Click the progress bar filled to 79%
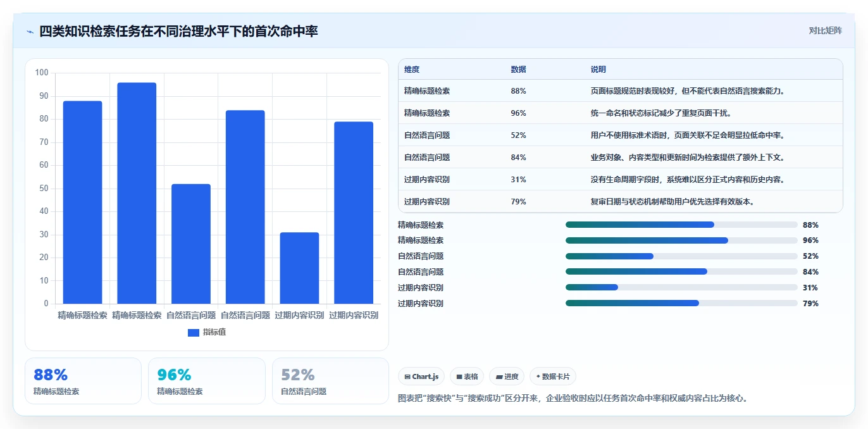Image resolution: width=868 pixels, height=429 pixels. tap(681, 304)
